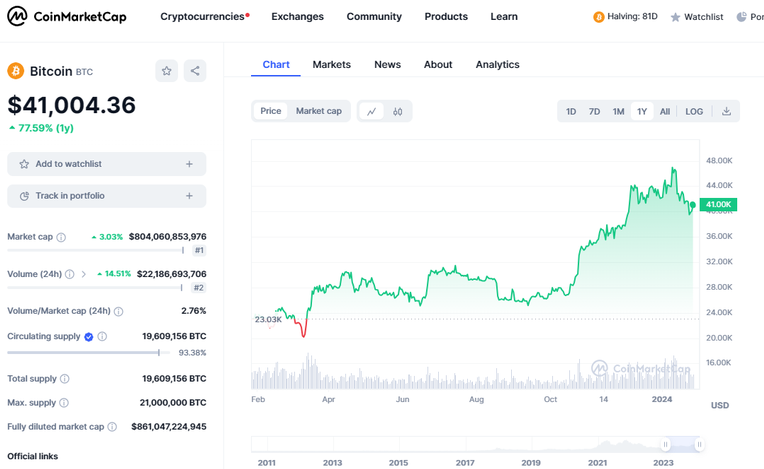The height and width of the screenshot is (469, 764).
Task: Click Circulating supply info icon
Action: pos(102,337)
